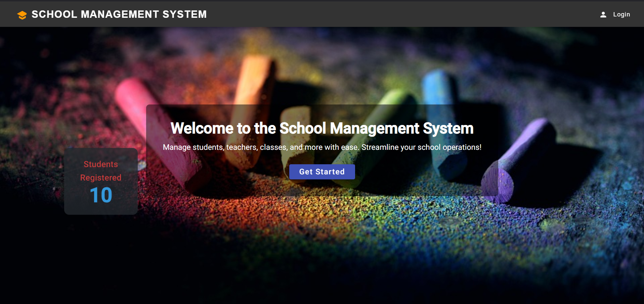This screenshot has height=304, width=644.
Task: Select the Login entry on the navbar
Action: (621, 14)
